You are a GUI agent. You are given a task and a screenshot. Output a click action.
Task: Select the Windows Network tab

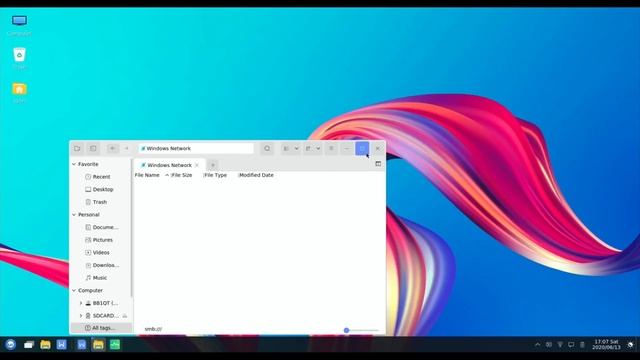pyautogui.click(x=169, y=165)
